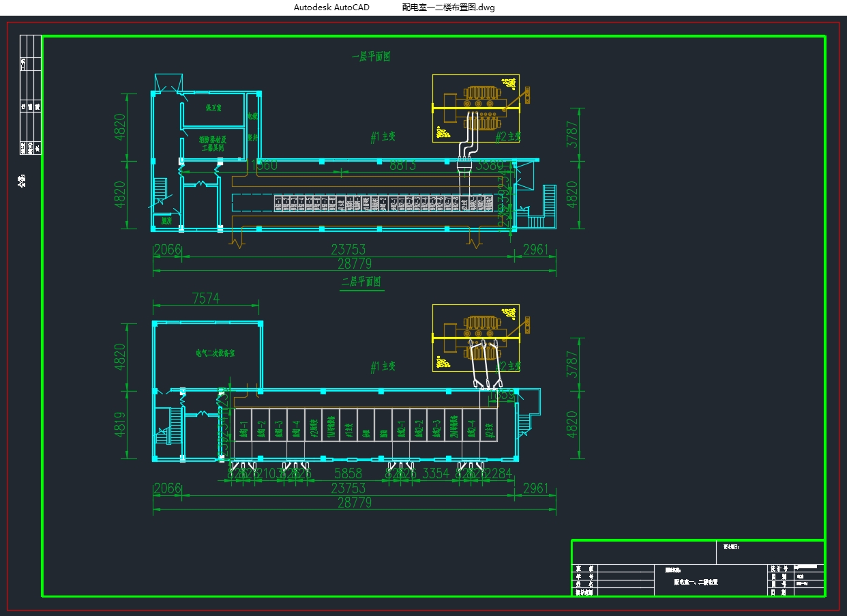Click the 电气二次设备室 room label

pos(215,353)
